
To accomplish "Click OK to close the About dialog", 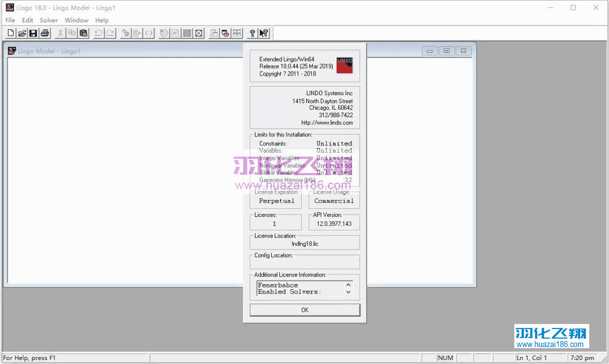I will coord(305,310).
